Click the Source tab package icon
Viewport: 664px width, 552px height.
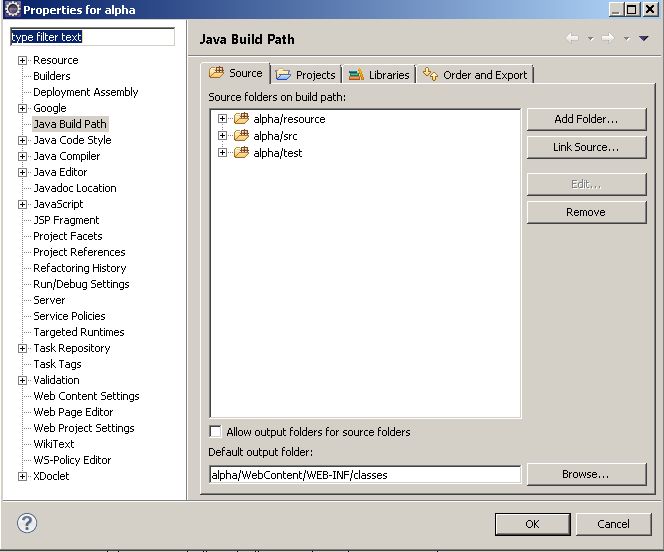(216, 72)
